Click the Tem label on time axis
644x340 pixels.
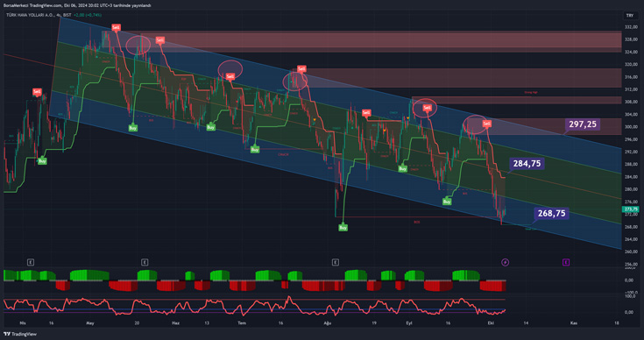pyautogui.click(x=242, y=323)
